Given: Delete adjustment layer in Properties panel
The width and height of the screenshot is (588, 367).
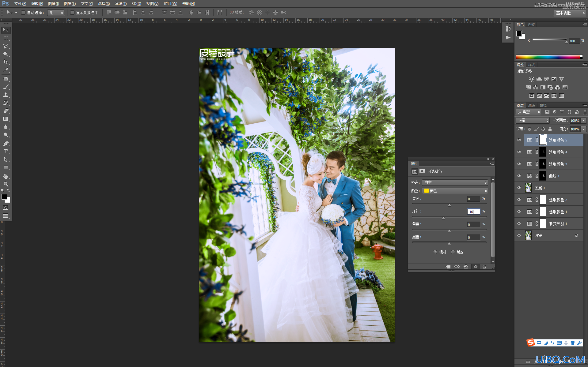Looking at the screenshot, I should coord(484,267).
